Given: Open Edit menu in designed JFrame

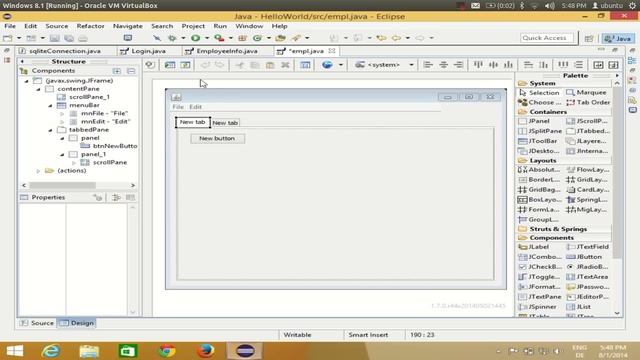Looking at the screenshot, I should pyautogui.click(x=196, y=107).
